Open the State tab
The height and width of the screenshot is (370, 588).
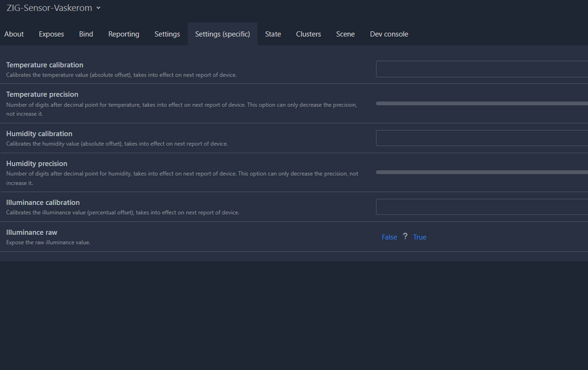[x=273, y=34]
